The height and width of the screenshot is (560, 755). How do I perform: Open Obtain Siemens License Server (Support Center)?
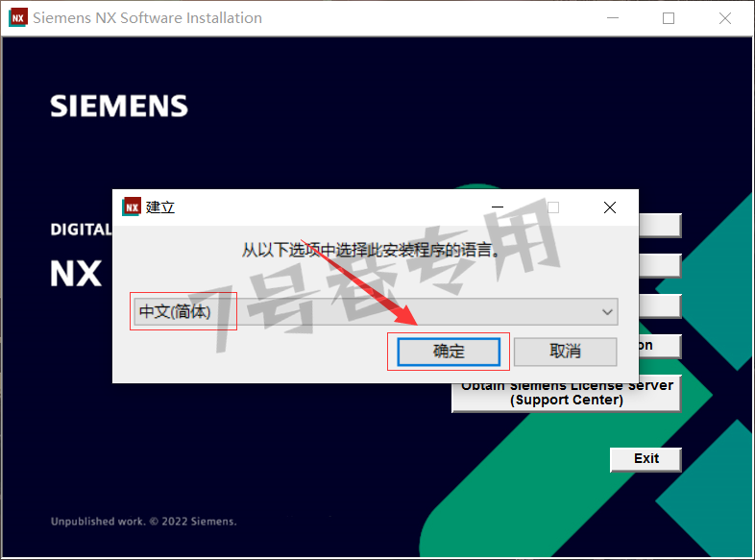point(567,397)
